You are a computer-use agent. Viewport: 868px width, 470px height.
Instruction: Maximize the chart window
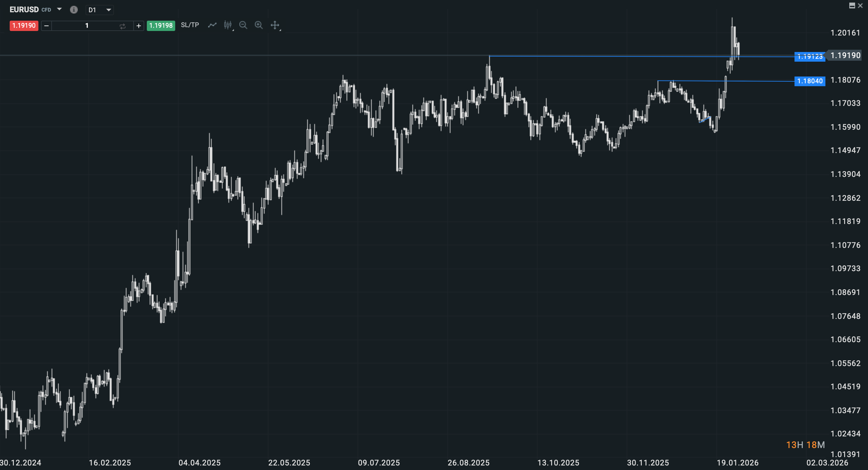tap(852, 5)
